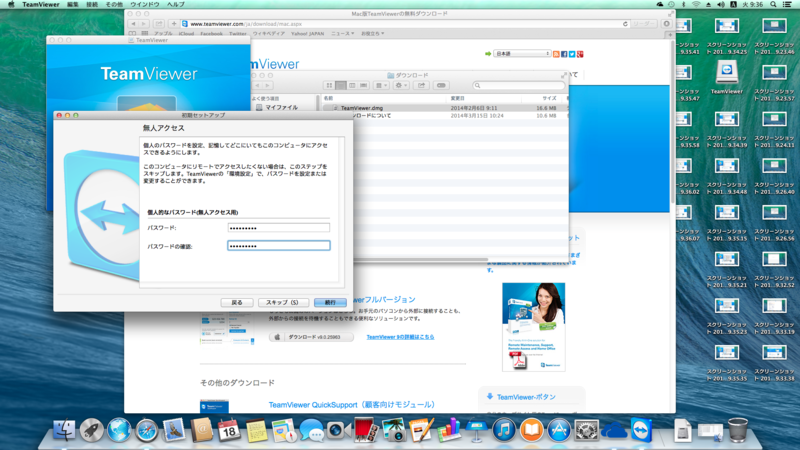This screenshot has width=800, height=450.
Task: Open 日本語 language dropdown on webpage
Action: coord(521,54)
